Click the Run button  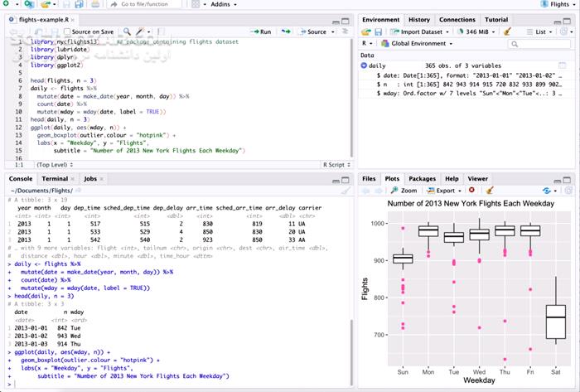tap(261, 31)
